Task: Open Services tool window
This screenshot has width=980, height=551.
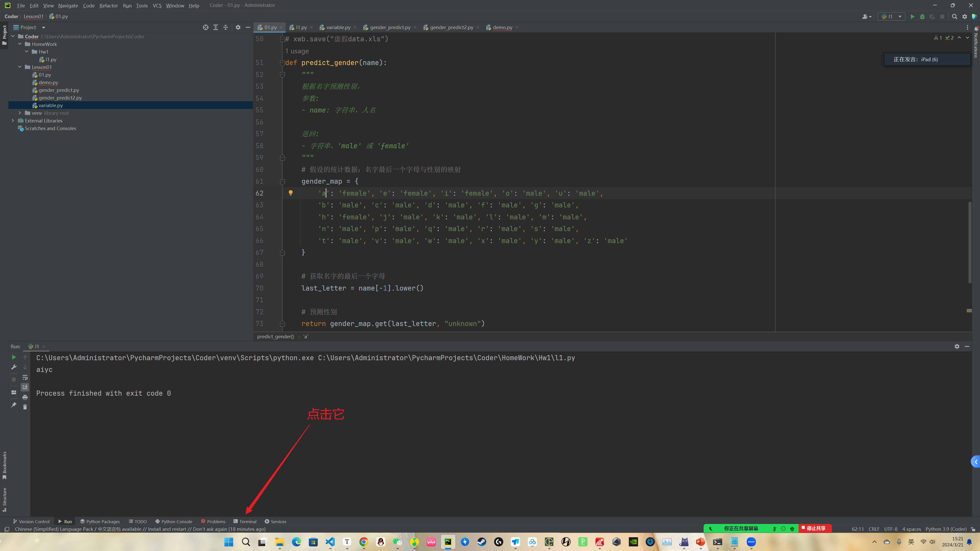Action: pyautogui.click(x=275, y=521)
